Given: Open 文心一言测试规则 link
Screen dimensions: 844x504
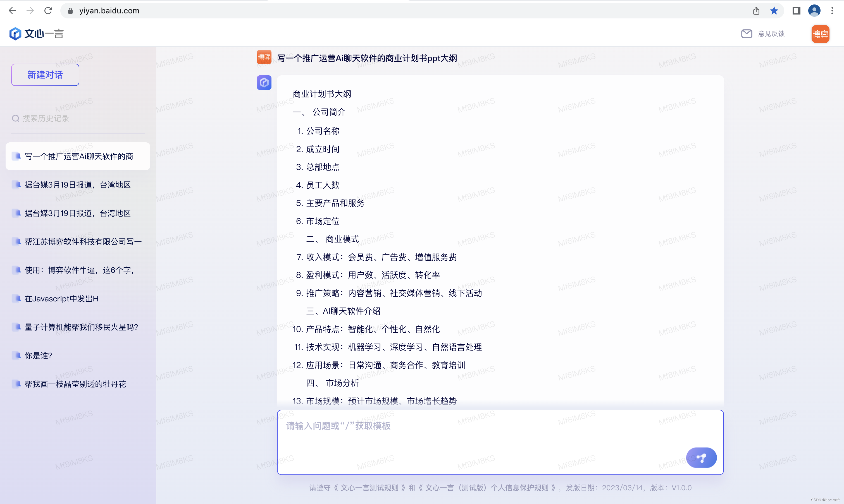Looking at the screenshot, I should click(369, 488).
